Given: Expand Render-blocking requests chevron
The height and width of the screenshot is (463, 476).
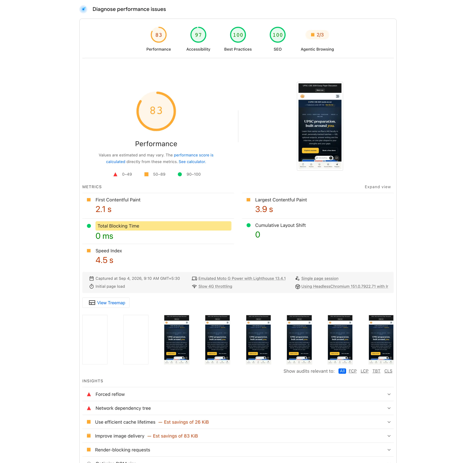Looking at the screenshot, I should coord(389,450).
